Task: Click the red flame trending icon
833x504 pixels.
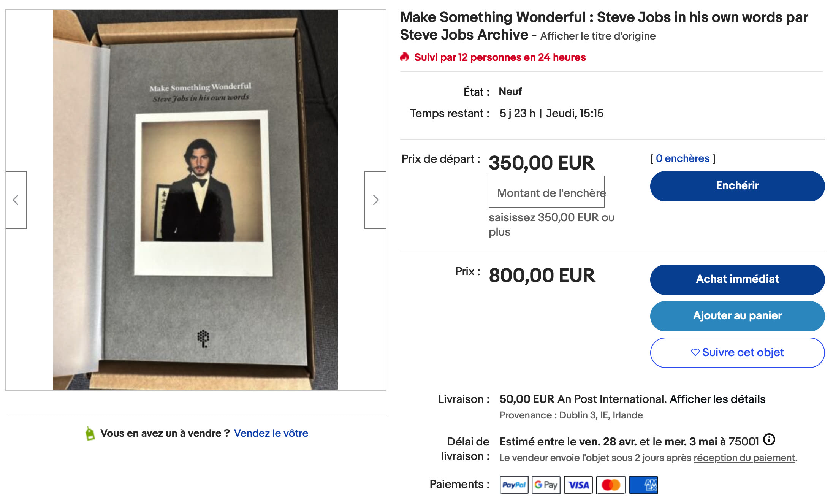Action: pos(404,57)
